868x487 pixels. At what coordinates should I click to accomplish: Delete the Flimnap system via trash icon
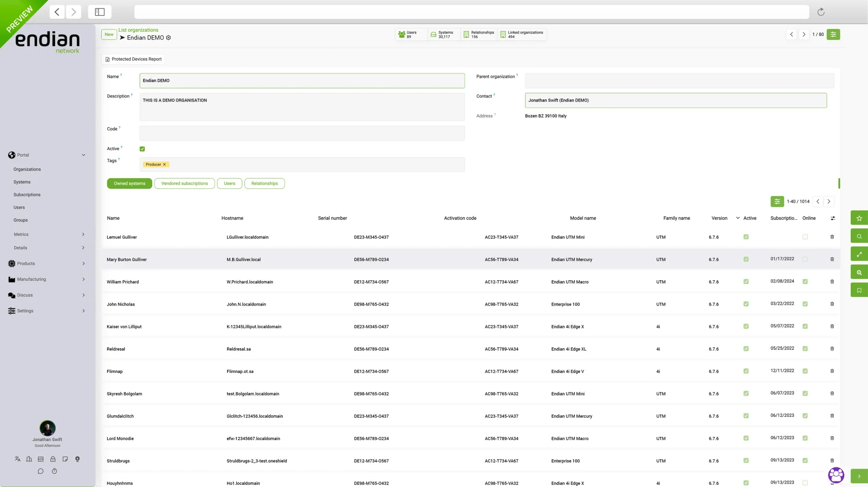pos(832,370)
